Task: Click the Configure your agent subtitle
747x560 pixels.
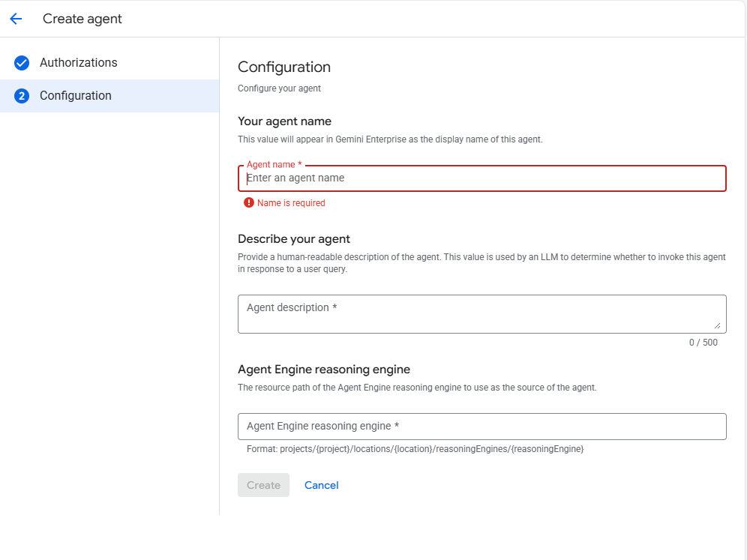Action: coord(278,88)
